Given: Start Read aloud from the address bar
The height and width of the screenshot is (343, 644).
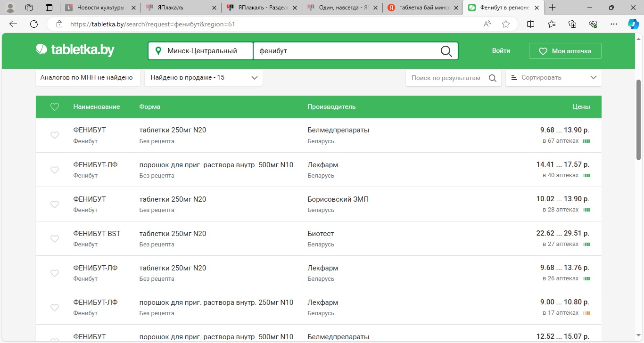Looking at the screenshot, I should 487,24.
